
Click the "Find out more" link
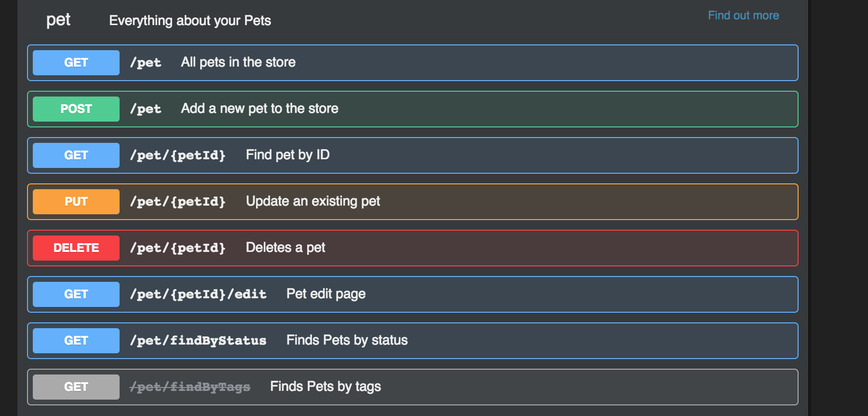[743, 15]
